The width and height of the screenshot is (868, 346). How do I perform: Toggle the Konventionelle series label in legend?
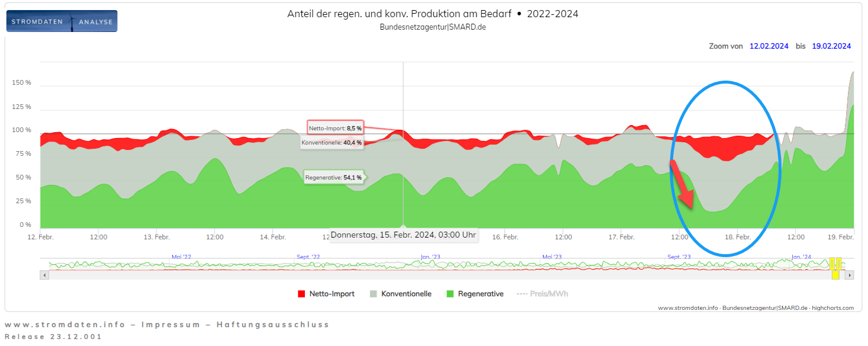click(406, 294)
